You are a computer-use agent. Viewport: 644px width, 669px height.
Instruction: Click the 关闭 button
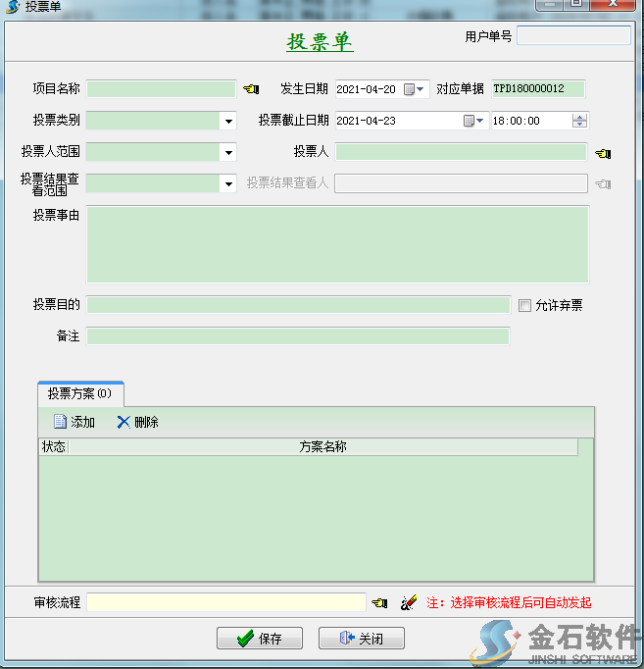point(361,639)
